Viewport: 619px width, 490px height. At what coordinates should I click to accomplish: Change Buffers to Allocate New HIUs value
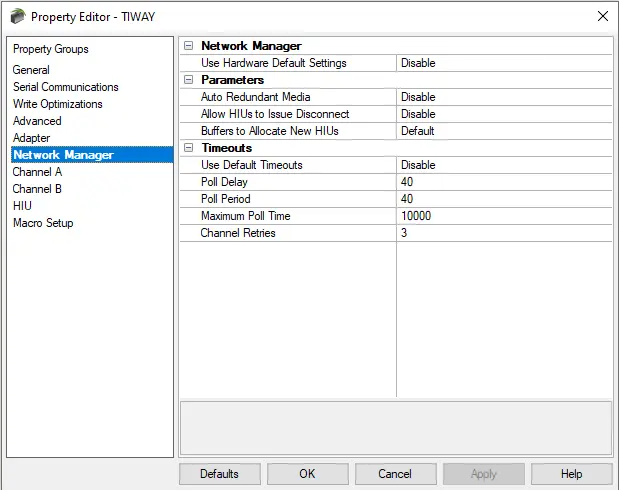click(x=504, y=131)
